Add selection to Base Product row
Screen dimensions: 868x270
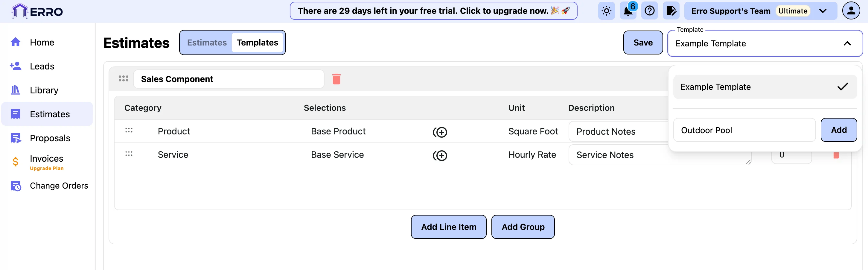(x=440, y=132)
